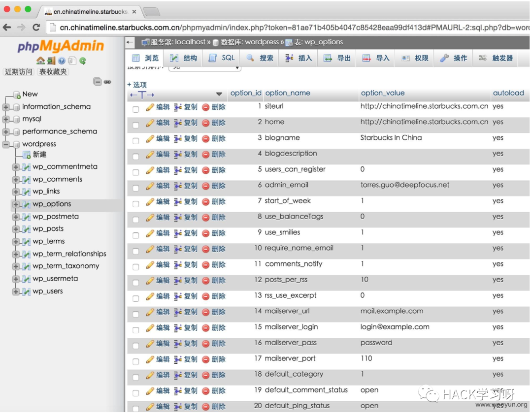Click the wp_users table icon in tree
Viewport: 532px width, 418px height.
pyautogui.click(x=27, y=291)
